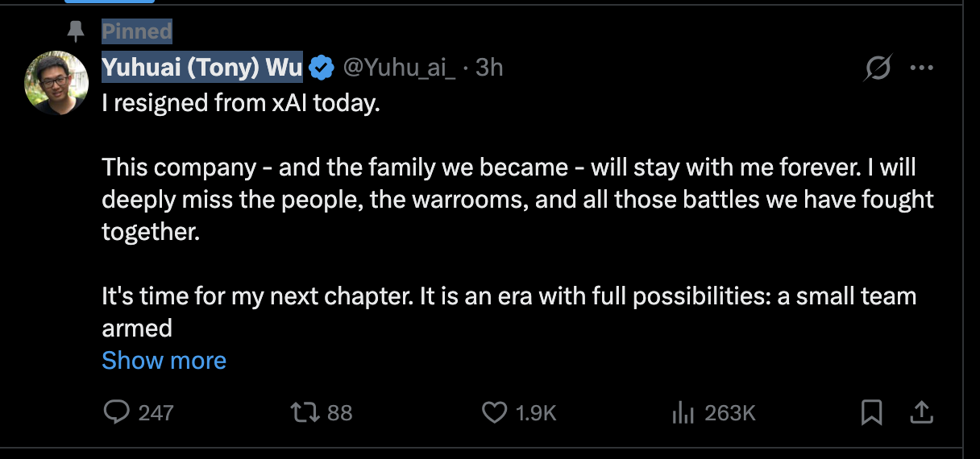Bookmark the tweet about resigning from xAI
980x459 pixels.
click(871, 413)
